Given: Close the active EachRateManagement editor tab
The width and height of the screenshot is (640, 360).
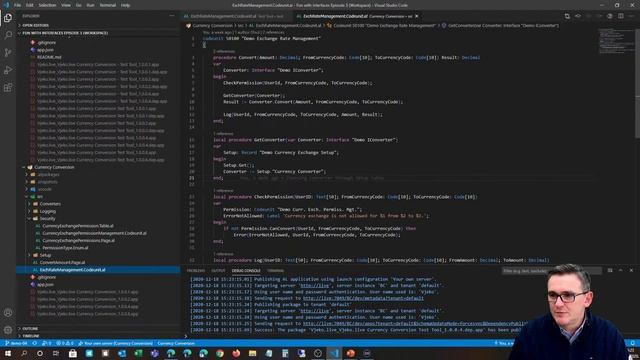Looking at the screenshot, I should click(417, 16).
